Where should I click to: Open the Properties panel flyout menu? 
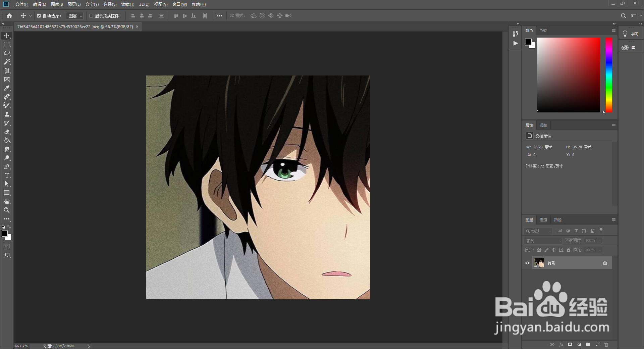[x=614, y=125]
